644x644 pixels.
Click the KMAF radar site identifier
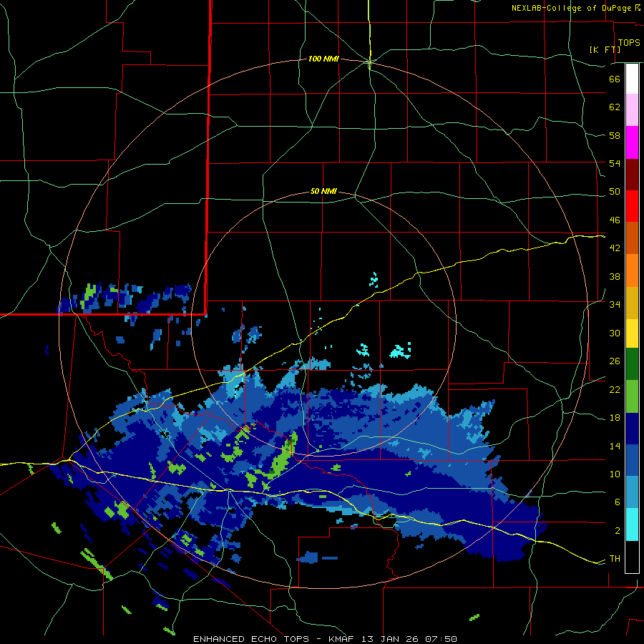pyautogui.click(x=343, y=639)
